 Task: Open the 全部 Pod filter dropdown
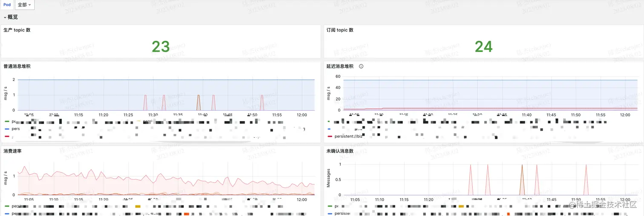tap(25, 5)
